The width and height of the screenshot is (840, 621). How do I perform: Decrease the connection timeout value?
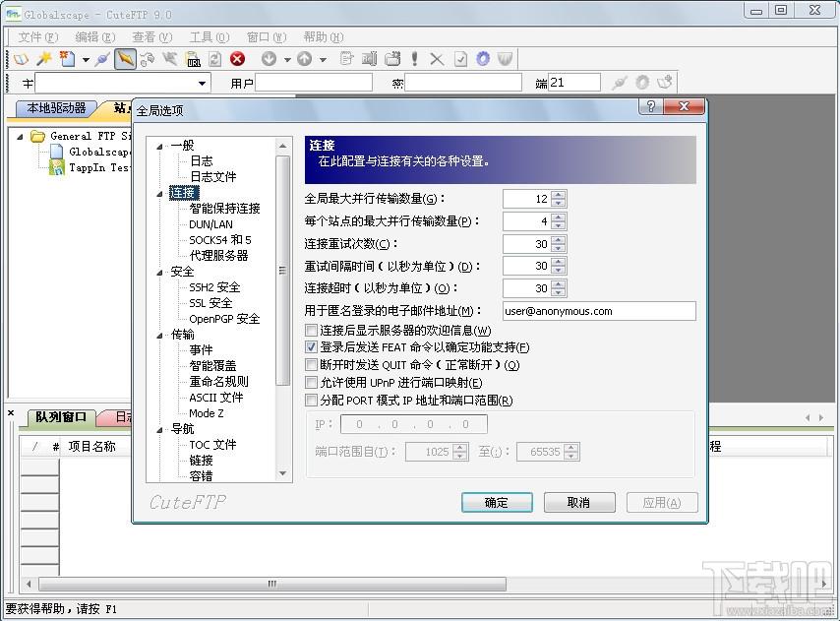(559, 292)
